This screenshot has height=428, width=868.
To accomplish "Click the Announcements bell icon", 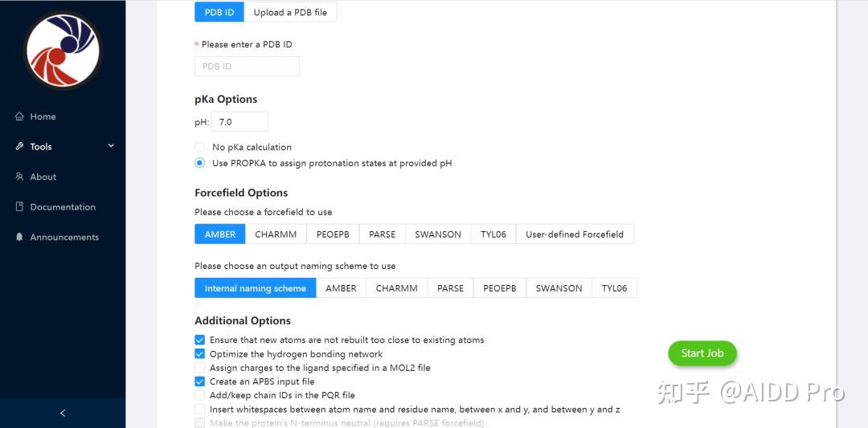I will (x=19, y=237).
